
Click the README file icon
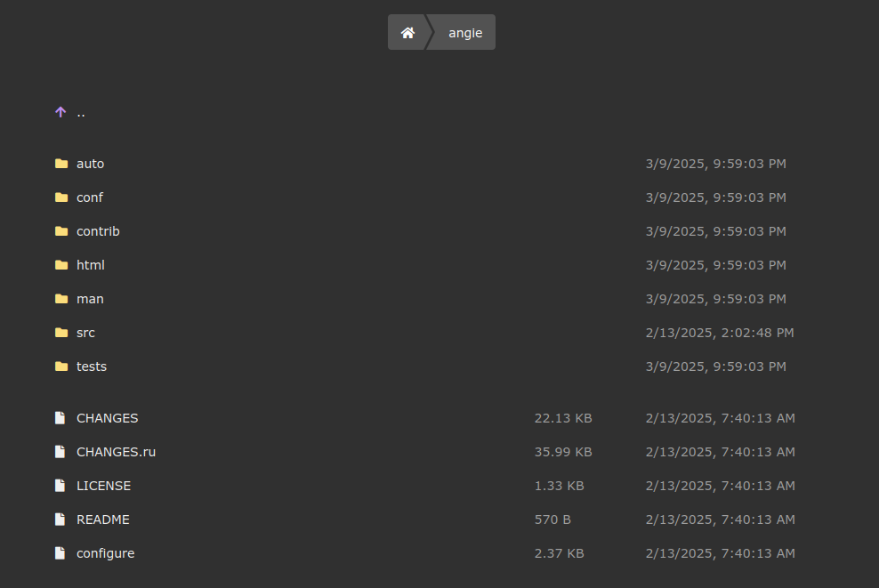[60, 520]
